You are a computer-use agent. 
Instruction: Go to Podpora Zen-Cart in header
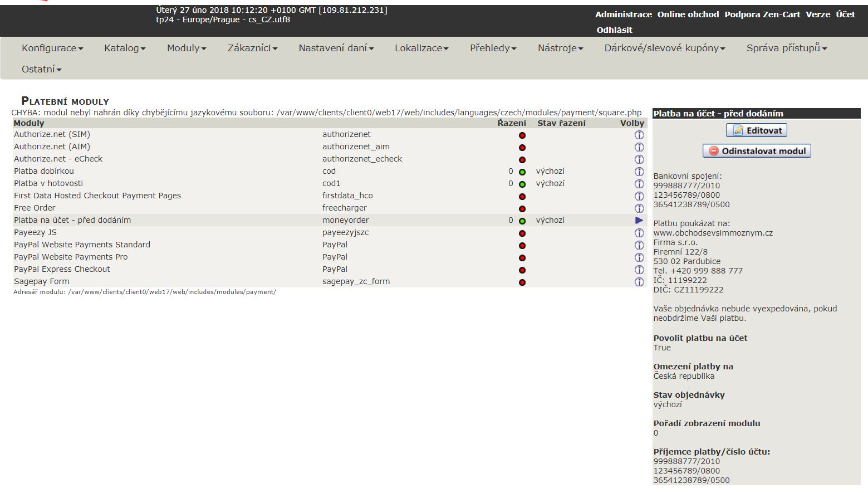(762, 14)
